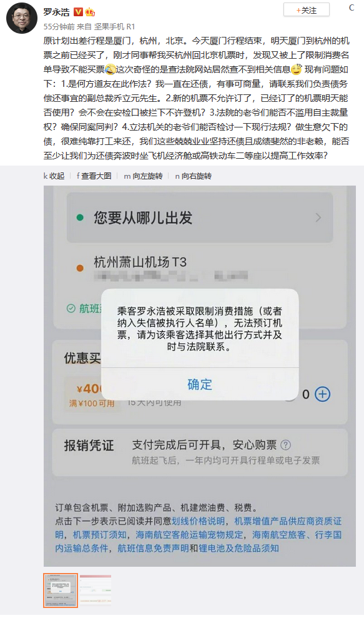Click the plus stepper icon beside 0
This screenshot has width=364, height=618.
click(x=323, y=394)
